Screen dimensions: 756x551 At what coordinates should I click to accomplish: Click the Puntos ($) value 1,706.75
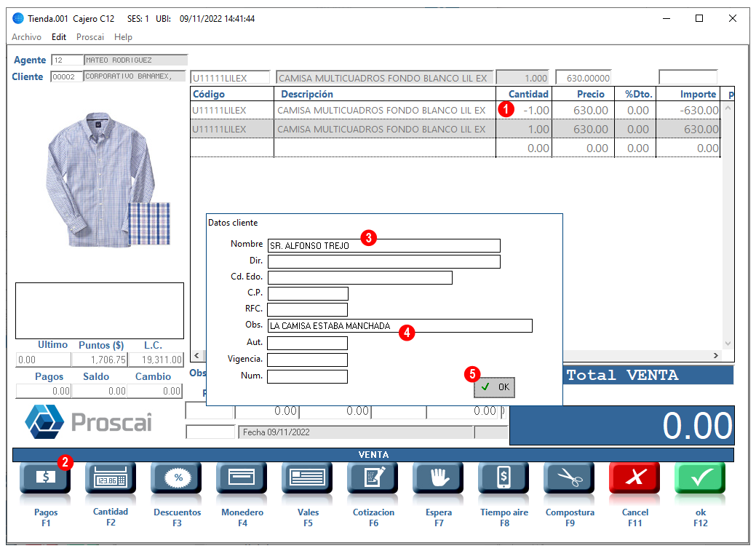pyautogui.click(x=100, y=360)
